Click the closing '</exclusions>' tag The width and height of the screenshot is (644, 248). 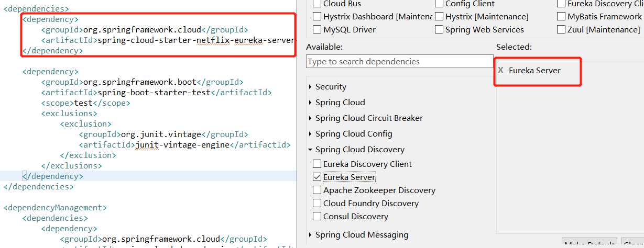(72, 166)
